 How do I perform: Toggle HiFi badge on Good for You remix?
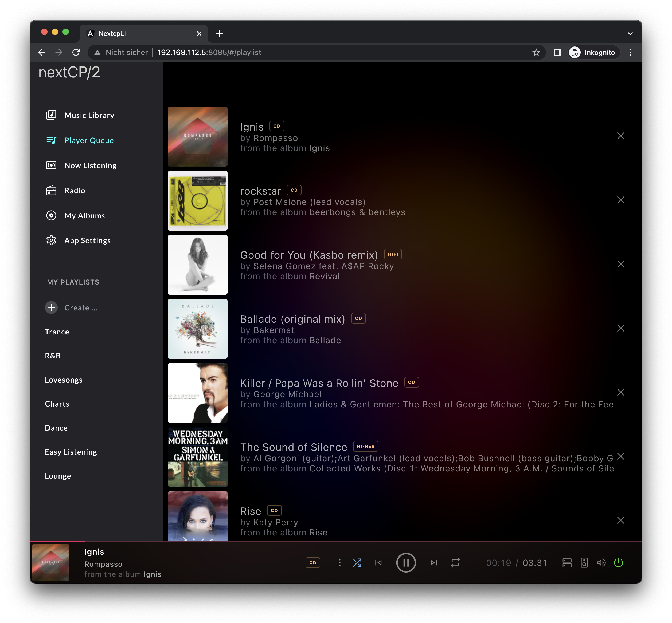(x=393, y=254)
